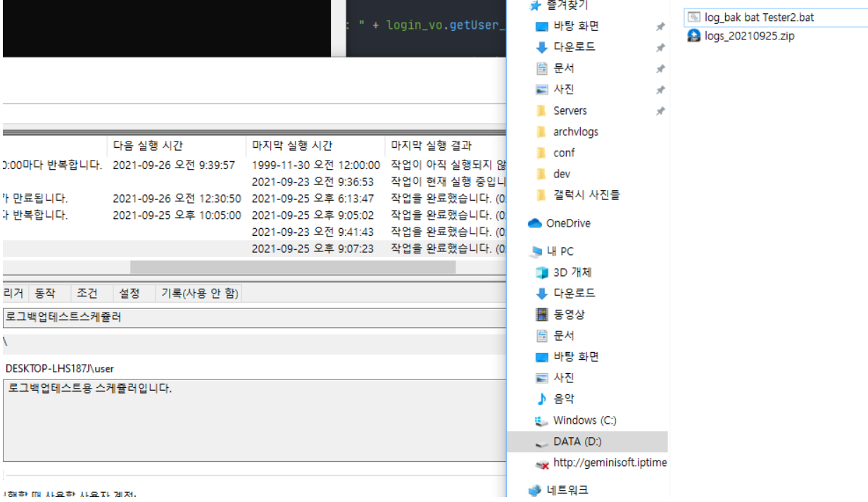Click next run time 2021-09-26 오전 12:30:50
The image size is (868, 502).
click(177, 199)
